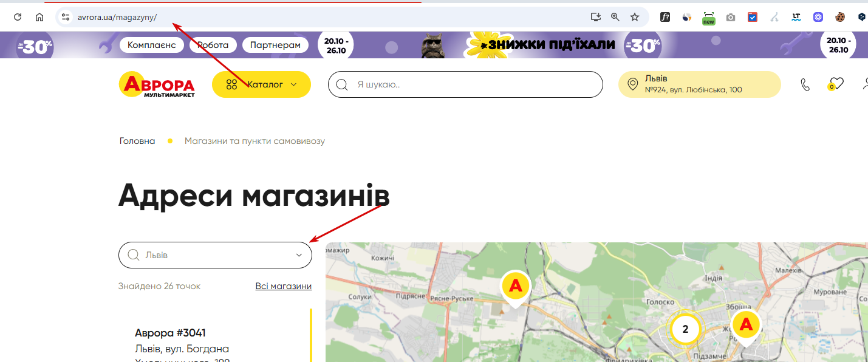Open the Similarweb extension icon

pyautogui.click(x=687, y=17)
